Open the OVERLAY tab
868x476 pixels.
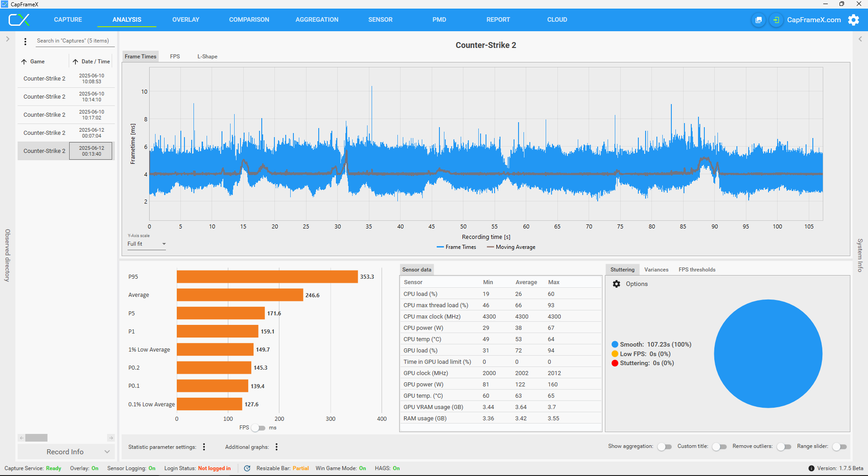186,19
